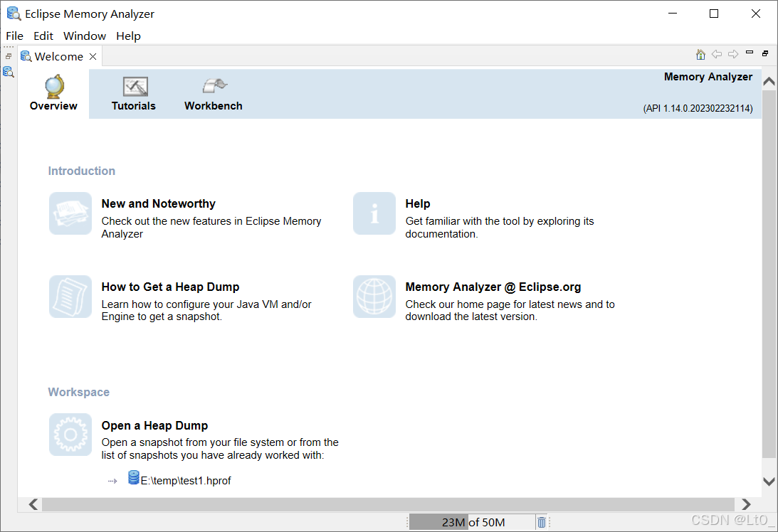Image resolution: width=778 pixels, height=532 pixels.
Task: Click the API 1.14.0.202302232114 version text
Action: click(x=698, y=108)
